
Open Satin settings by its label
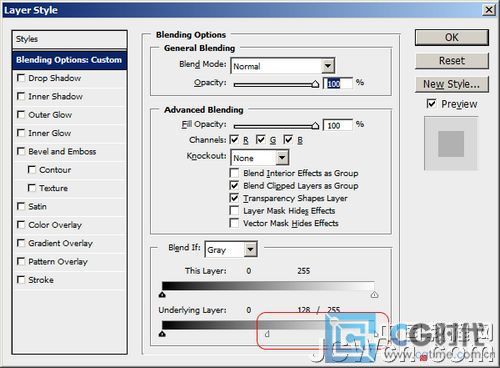(37, 206)
